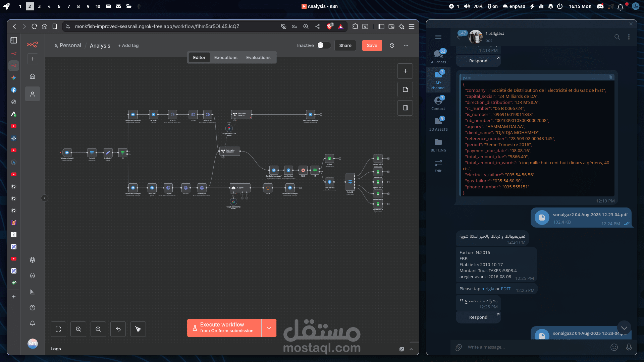Toggle the browser sidebar panel icon
644x362 pixels.
[381, 26]
